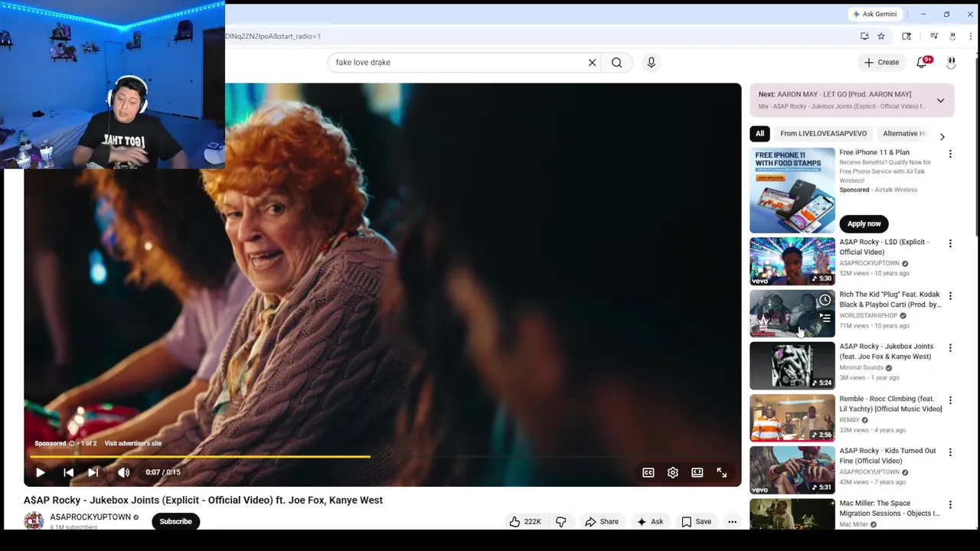Open Jukebox Joints Minimal Sounds thumbnail

click(x=792, y=366)
